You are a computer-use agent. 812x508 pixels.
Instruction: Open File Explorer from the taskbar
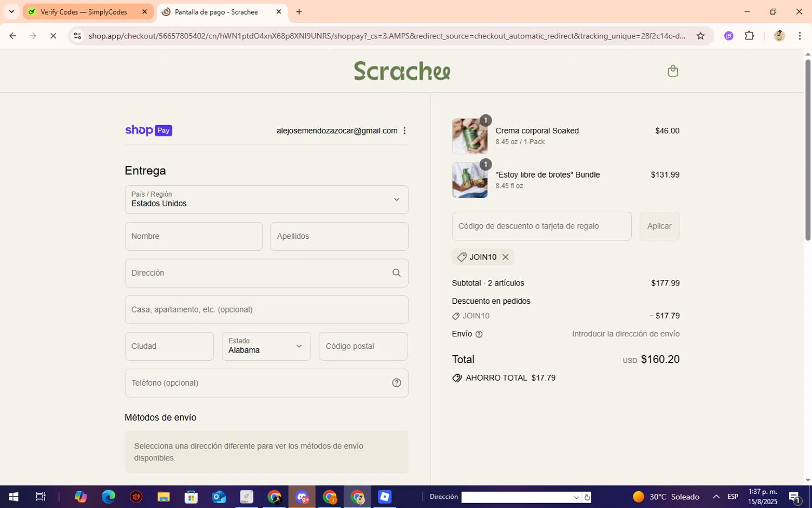tap(163, 497)
